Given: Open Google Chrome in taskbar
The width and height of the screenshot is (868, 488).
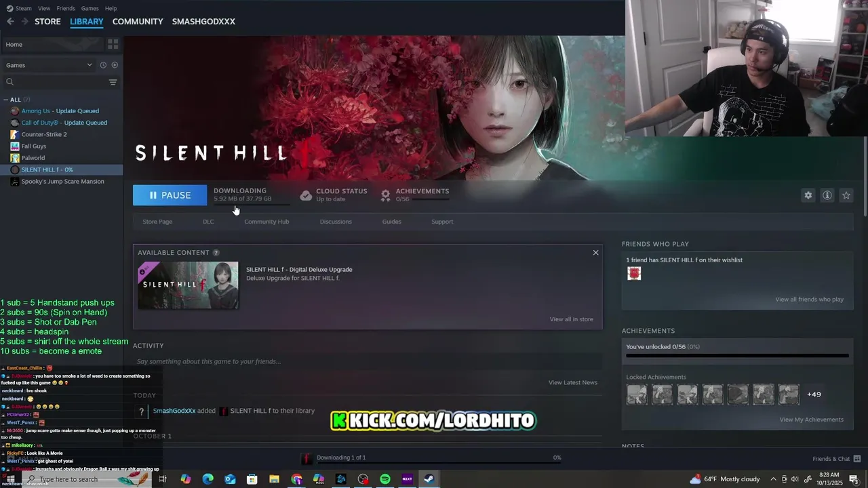Looking at the screenshot, I should point(296,479).
